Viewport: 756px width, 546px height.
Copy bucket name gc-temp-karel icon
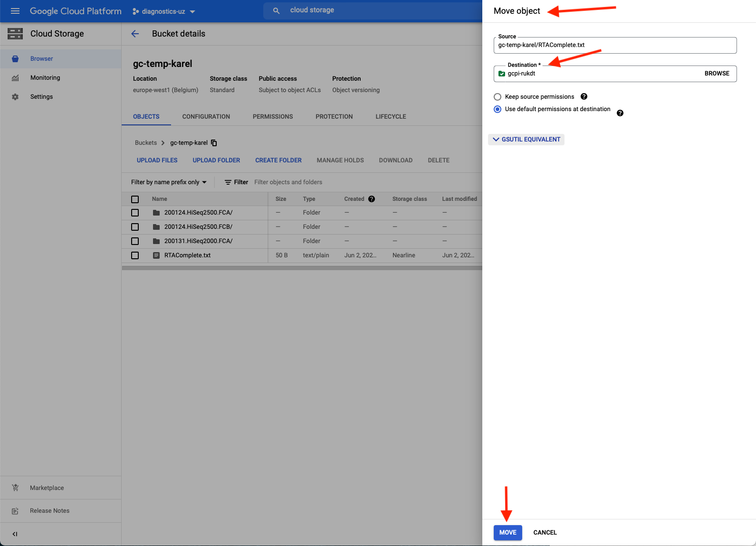click(x=214, y=143)
